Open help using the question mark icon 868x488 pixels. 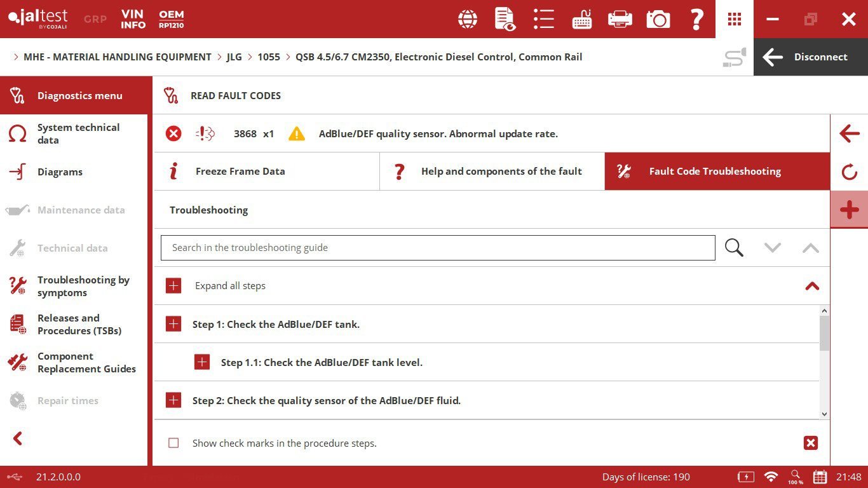coord(696,19)
